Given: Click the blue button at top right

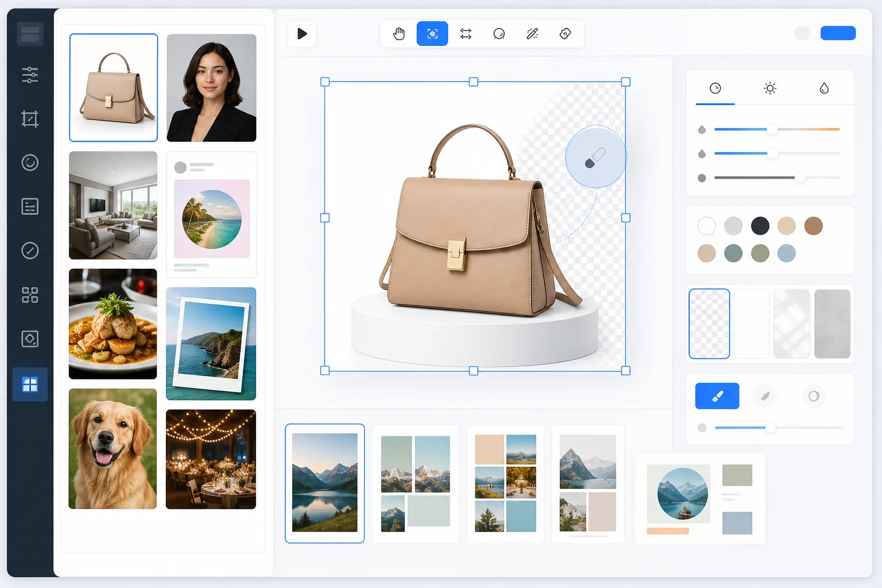Looking at the screenshot, I should click(838, 33).
